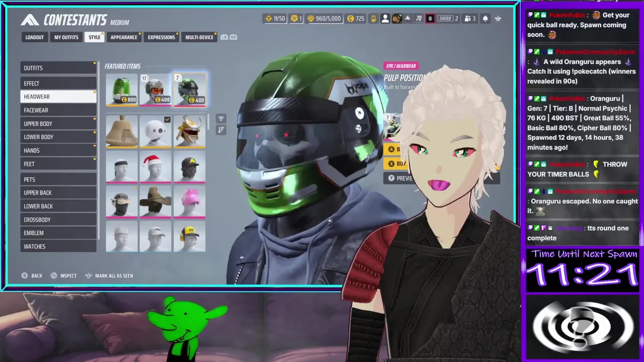644x362 pixels.
Task: Click the career level 70 indicator
Action: [419, 19]
